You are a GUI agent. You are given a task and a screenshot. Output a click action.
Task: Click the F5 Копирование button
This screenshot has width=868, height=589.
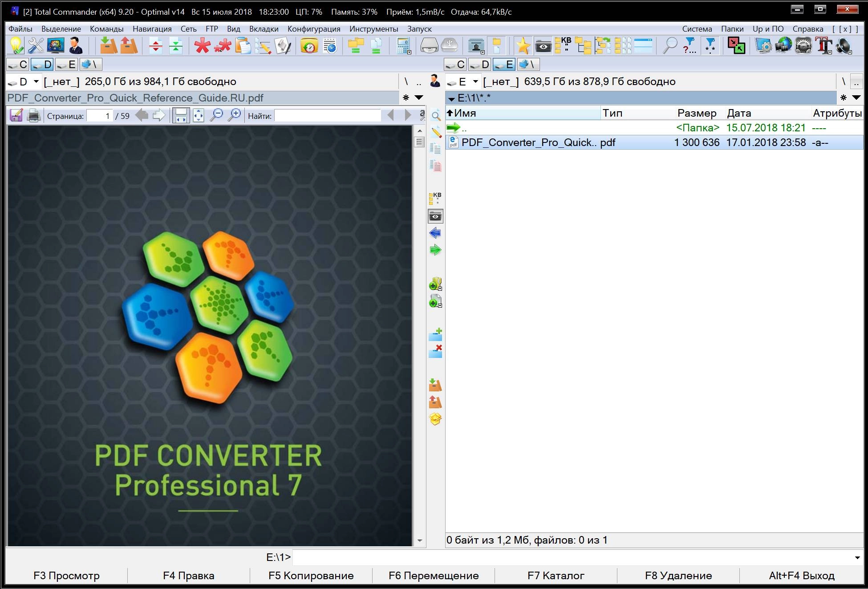click(x=311, y=576)
